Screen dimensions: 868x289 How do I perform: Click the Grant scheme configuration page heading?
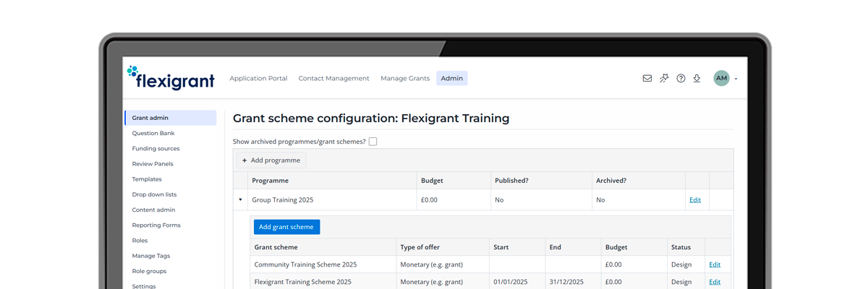pyautogui.click(x=371, y=118)
